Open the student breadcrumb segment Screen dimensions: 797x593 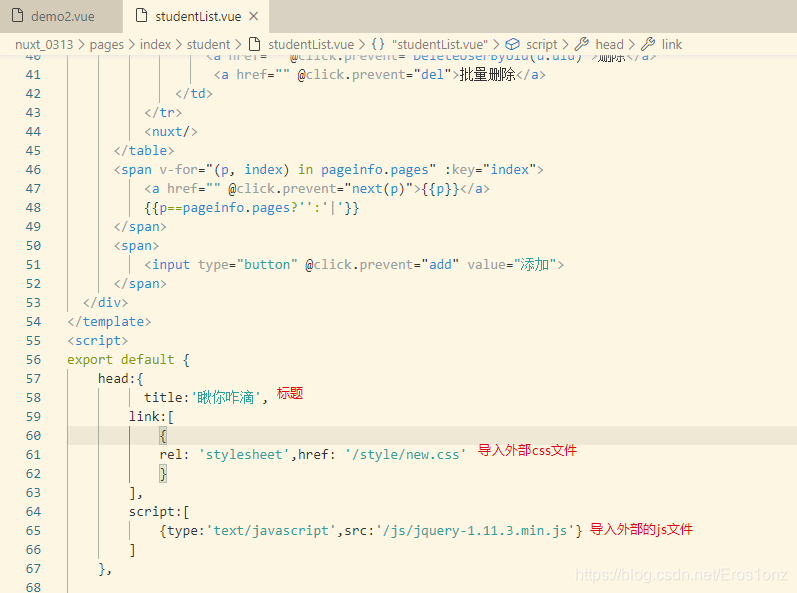[208, 45]
